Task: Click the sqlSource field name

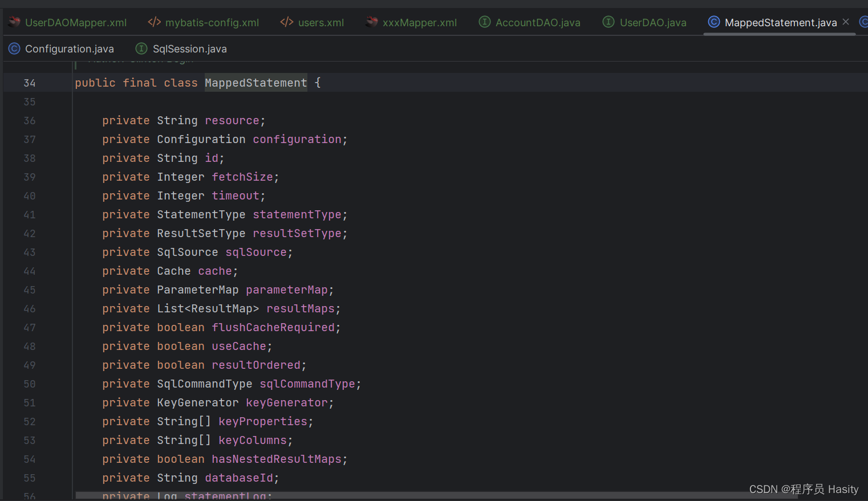Action: point(256,252)
